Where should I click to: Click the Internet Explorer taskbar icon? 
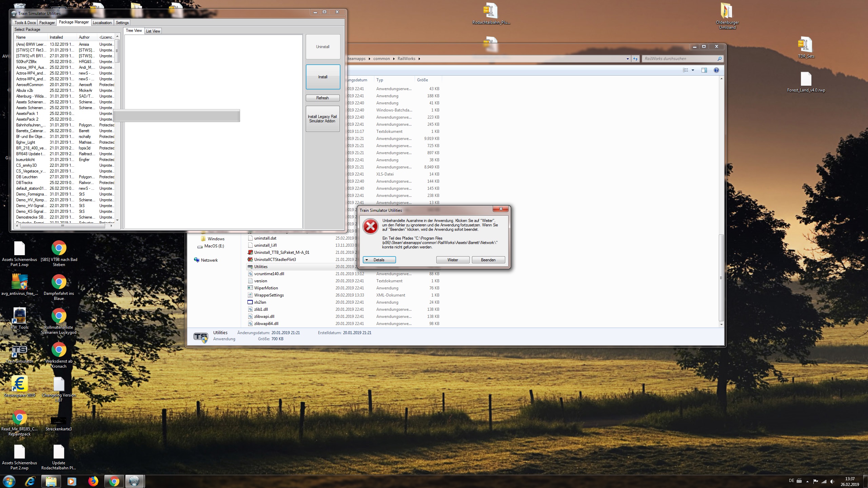tap(30, 481)
